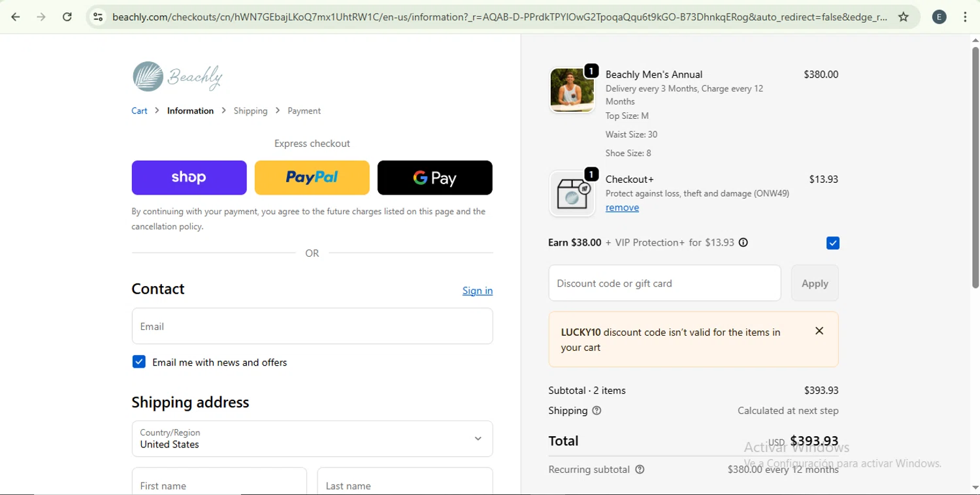Bookmark this page with star icon
This screenshot has width=980, height=495.
click(x=904, y=17)
